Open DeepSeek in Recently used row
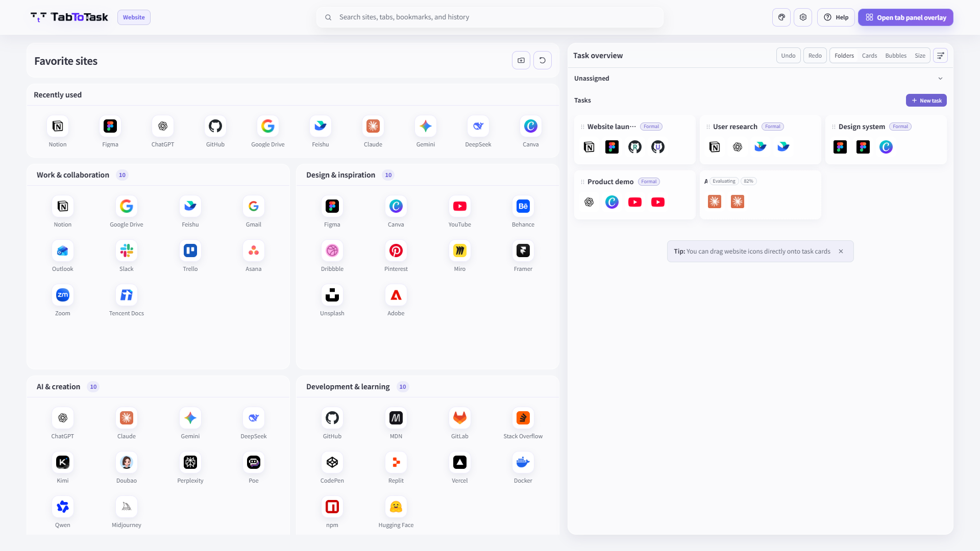Screen dimensions: 980x551 [x=478, y=126]
